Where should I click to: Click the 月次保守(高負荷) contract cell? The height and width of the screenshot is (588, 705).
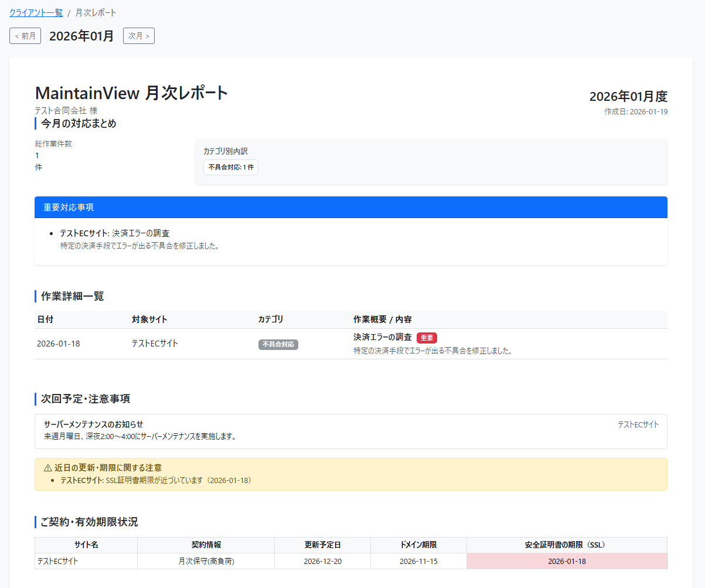(206, 561)
